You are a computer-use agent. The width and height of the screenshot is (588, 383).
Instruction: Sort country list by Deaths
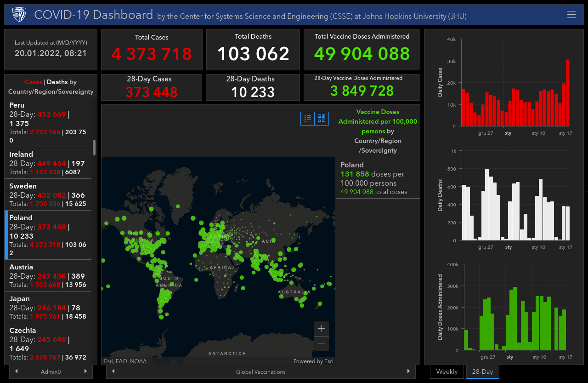[57, 82]
